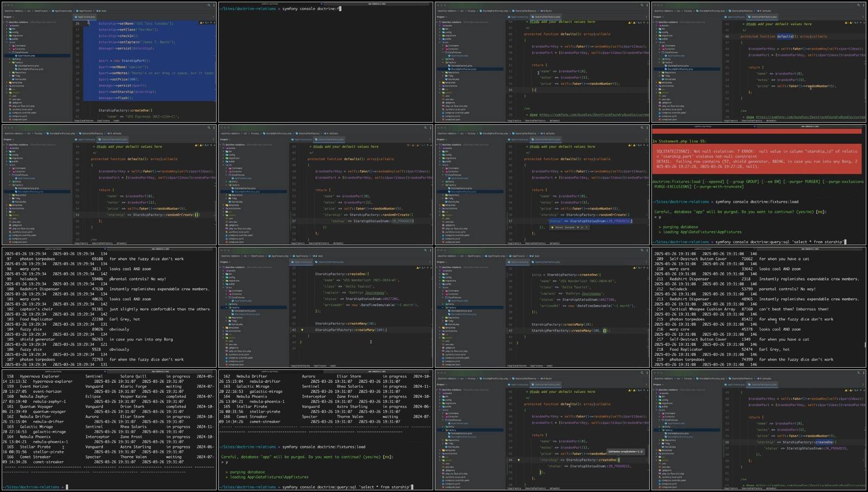868x492 pixels.
Task: Open Project dropdown in window with blue-selected code
Action: [9, 17]
